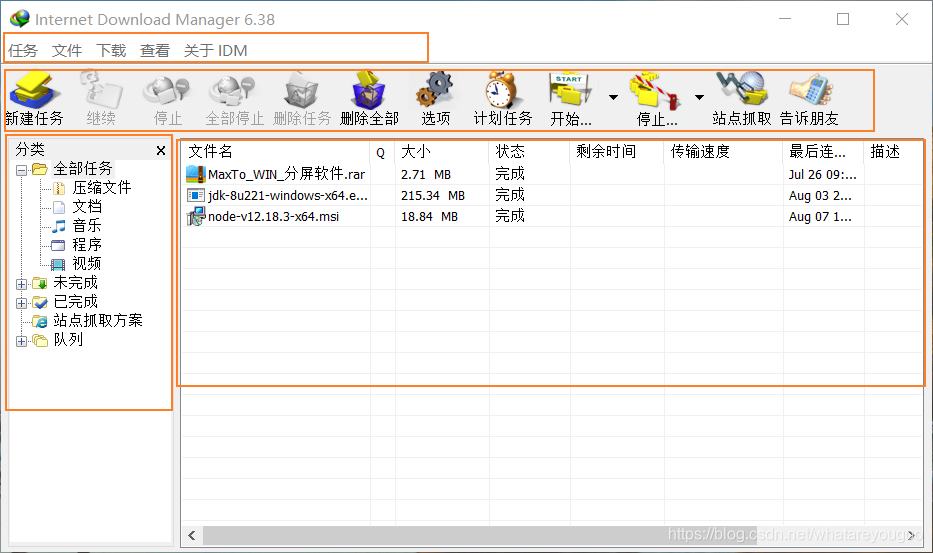Click the horizontal scrollbar left arrow
The image size is (933, 553).
click(192, 535)
